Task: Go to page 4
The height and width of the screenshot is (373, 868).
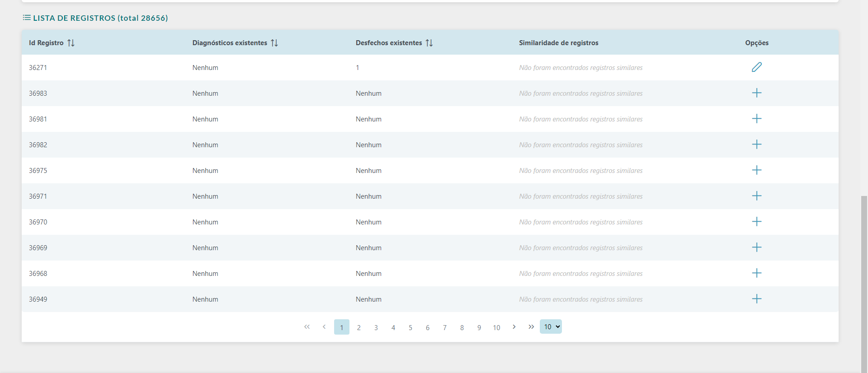Action: coord(393,327)
